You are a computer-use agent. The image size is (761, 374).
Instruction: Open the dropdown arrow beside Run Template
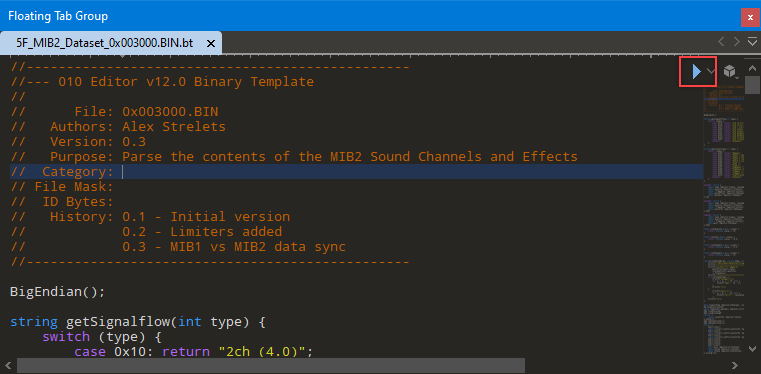[711, 72]
